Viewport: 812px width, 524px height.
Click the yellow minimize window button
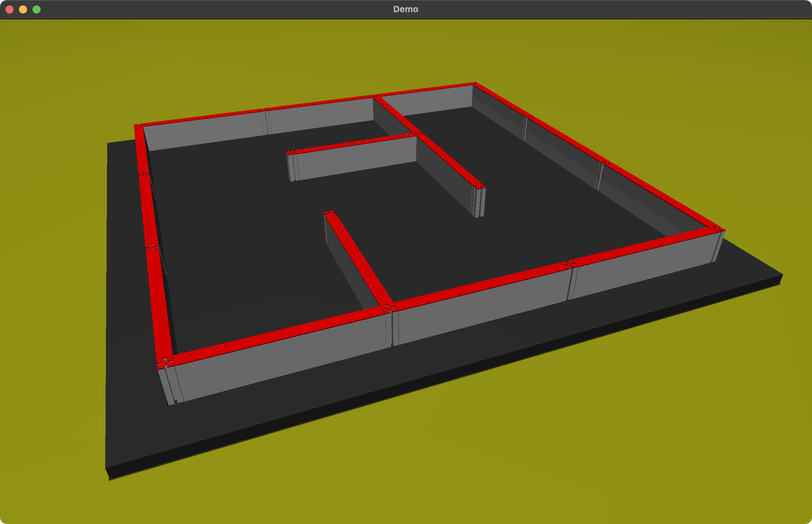pos(23,9)
